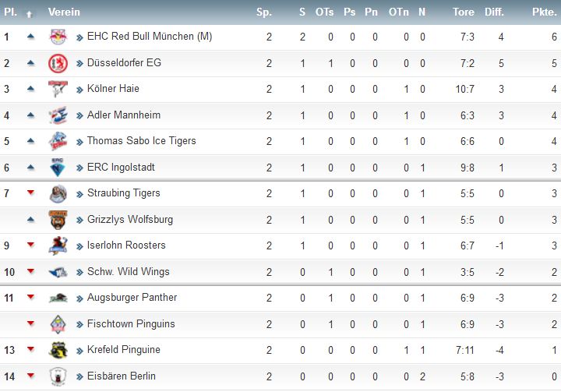This screenshot has width=561, height=392.
Task: Click the Iserlohn Roosters logo
Action: tap(58, 245)
